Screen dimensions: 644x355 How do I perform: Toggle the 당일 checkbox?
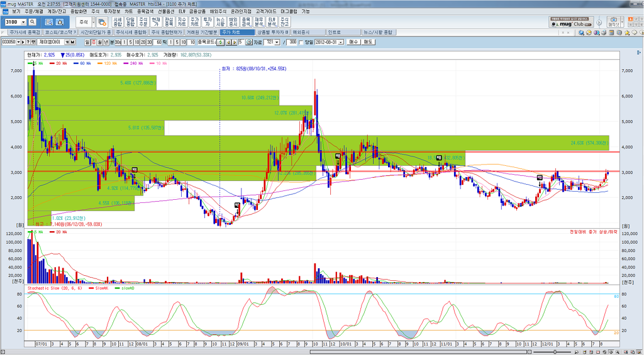click(x=301, y=42)
